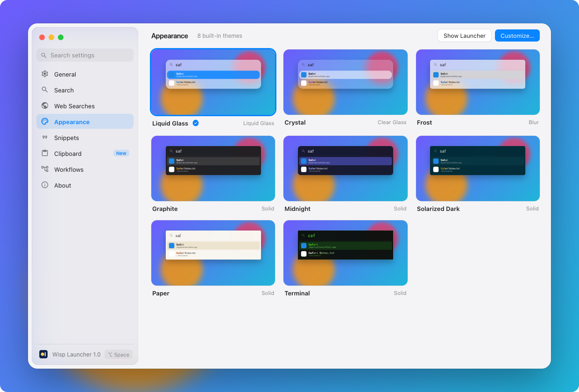The image size is (579, 392).
Task: Click the bold Liquid Glass theme name
Action: tap(170, 123)
